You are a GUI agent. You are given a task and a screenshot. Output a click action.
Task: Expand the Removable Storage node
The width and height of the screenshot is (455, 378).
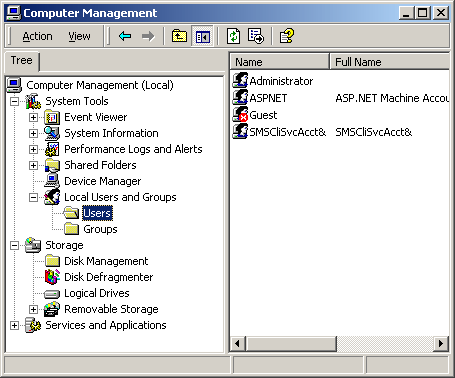pos(33,309)
